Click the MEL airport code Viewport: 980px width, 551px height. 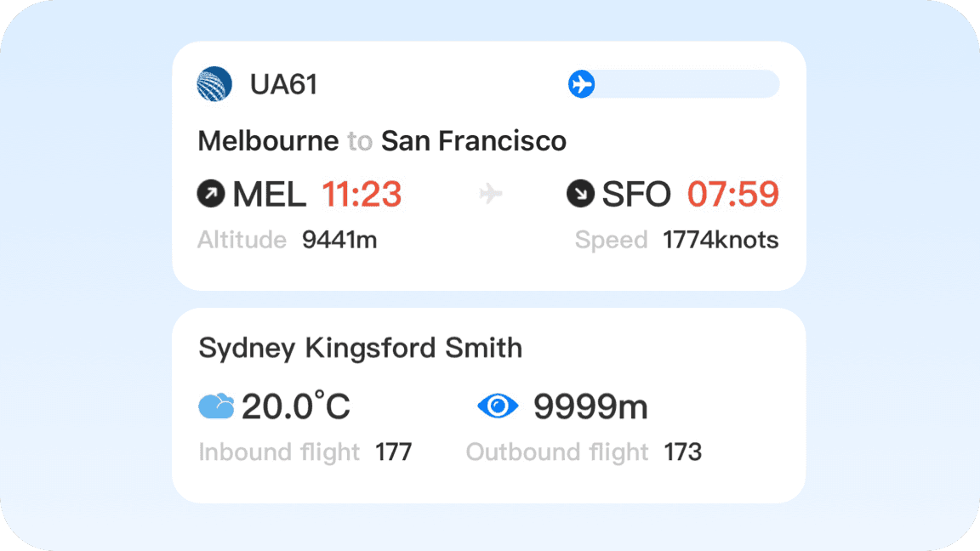(269, 195)
